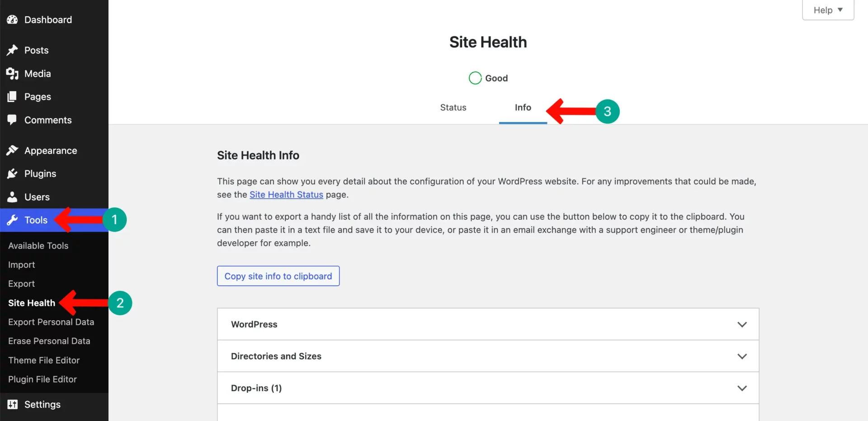
Task: Select the Posts pin icon
Action: tap(12, 50)
